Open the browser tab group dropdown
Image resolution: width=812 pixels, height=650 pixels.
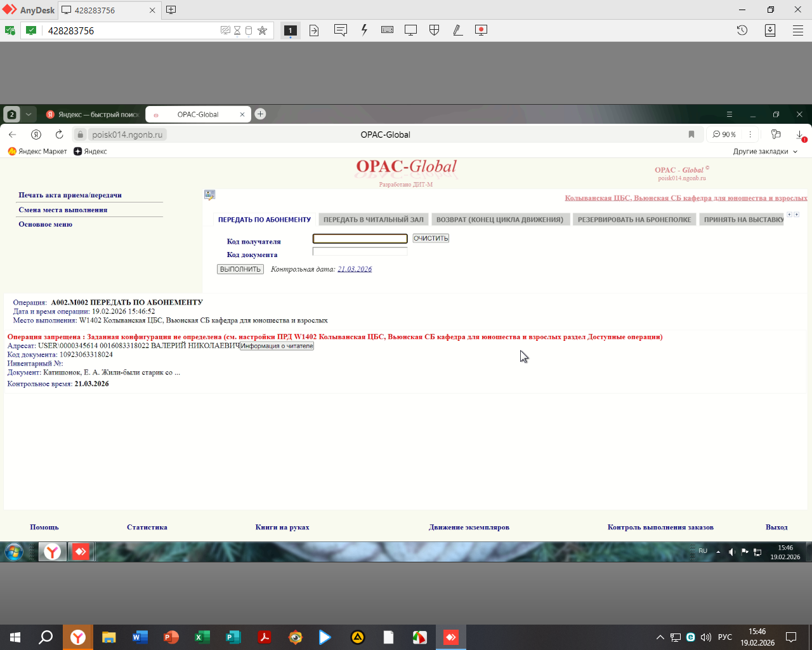coord(29,114)
